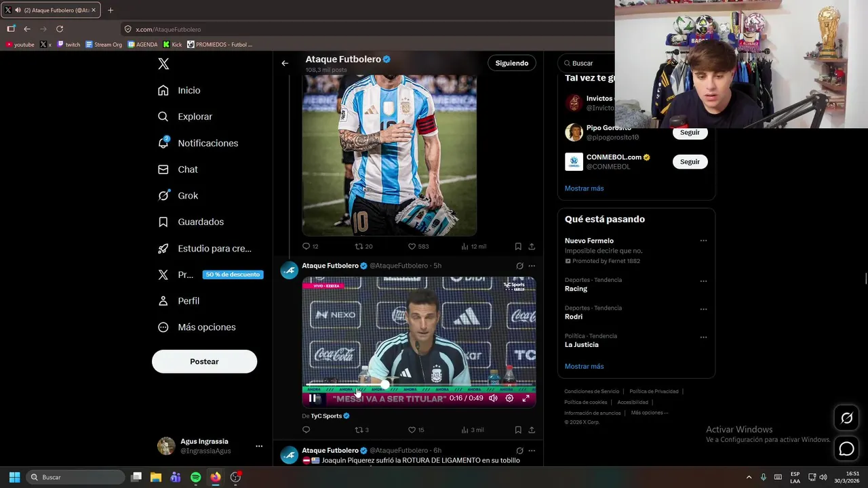Open a new browser tab

(111, 10)
